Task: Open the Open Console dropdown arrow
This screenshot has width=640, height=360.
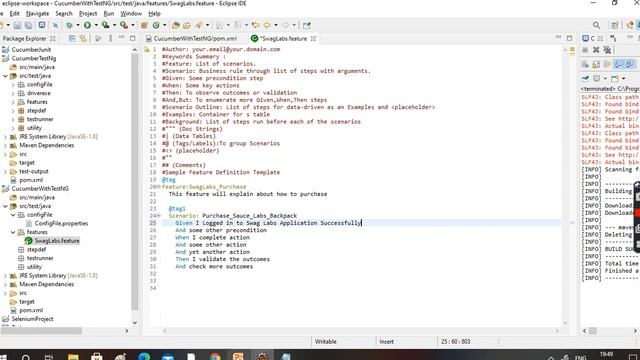Action: click(x=623, y=78)
